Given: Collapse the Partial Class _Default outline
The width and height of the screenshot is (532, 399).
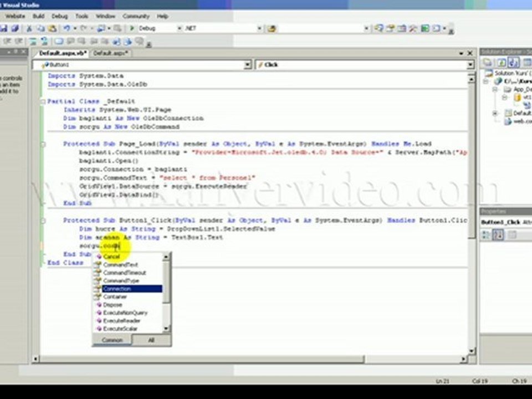Looking at the screenshot, I should pos(43,101).
